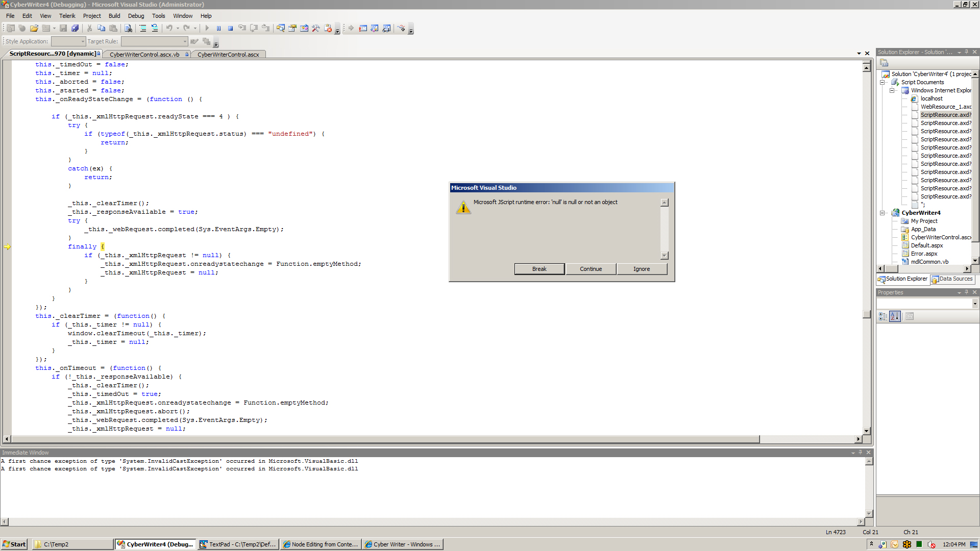Click the Find in Files icon
This screenshot has width=980, height=551.
[129, 29]
